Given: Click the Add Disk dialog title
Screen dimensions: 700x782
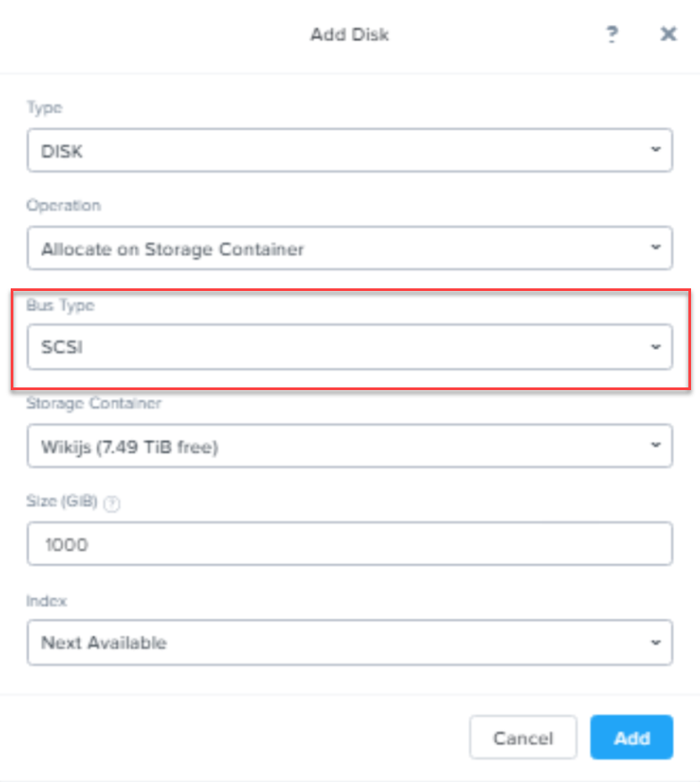Looking at the screenshot, I should click(x=349, y=35).
